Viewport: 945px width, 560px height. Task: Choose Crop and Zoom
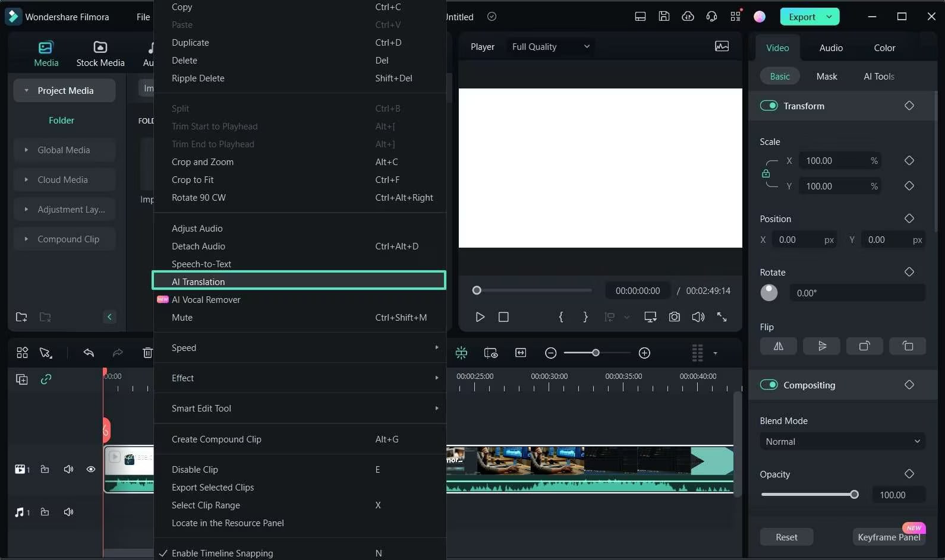[x=300, y=162]
